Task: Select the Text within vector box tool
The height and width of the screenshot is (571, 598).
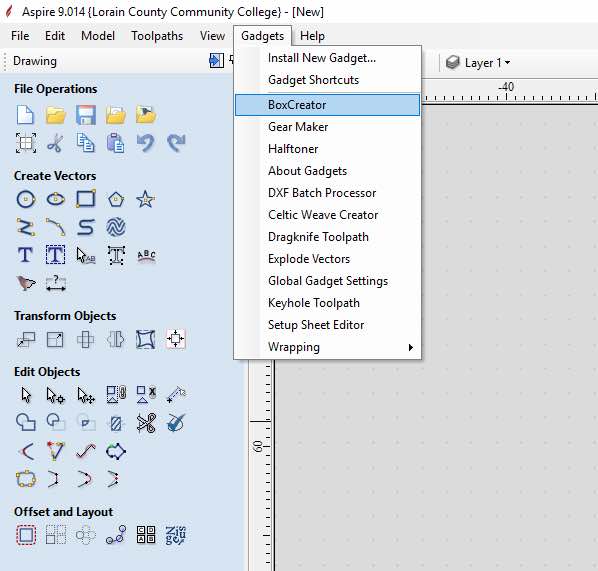Action: [x=55, y=255]
